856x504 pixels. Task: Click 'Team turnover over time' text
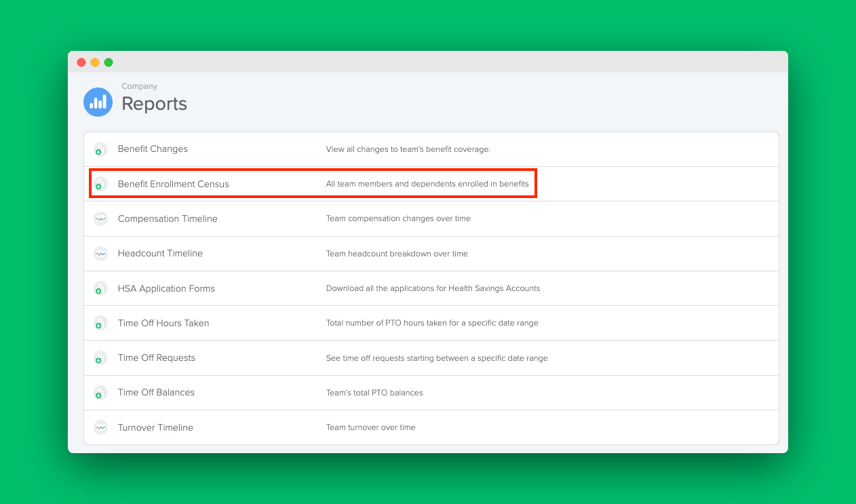(371, 427)
